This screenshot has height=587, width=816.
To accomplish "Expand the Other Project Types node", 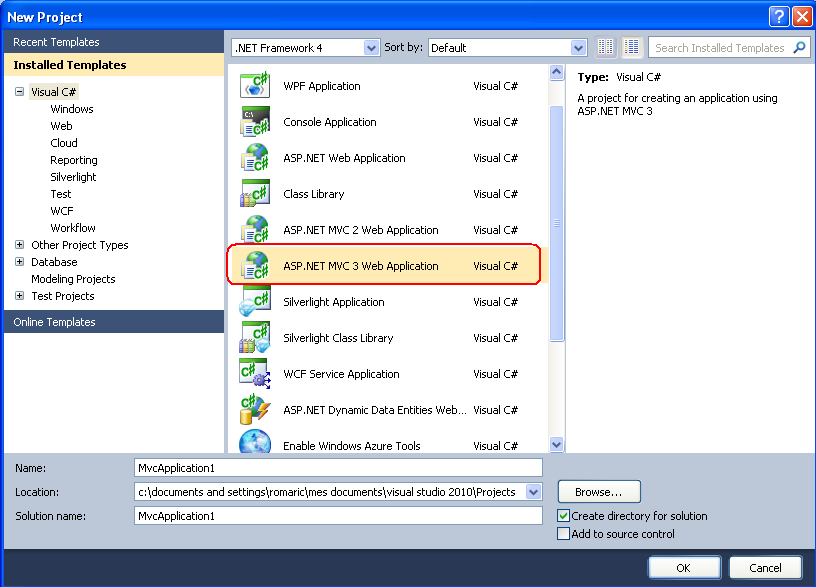I will click(20, 245).
